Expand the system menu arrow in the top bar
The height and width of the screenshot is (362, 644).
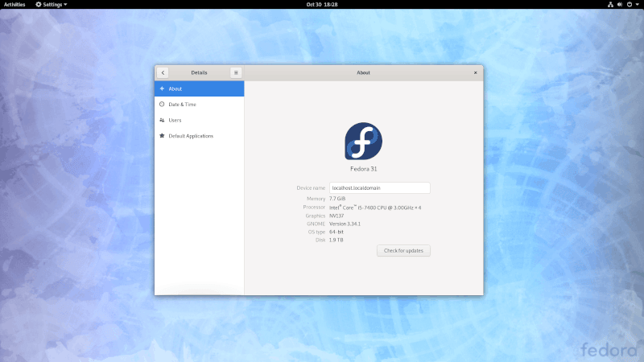pyautogui.click(x=638, y=4)
